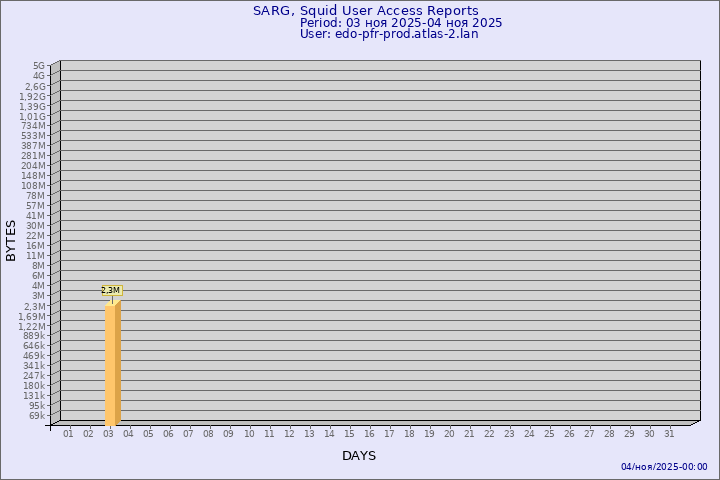Select day 01 on the x-axis
The height and width of the screenshot is (480, 720).
[x=68, y=434]
